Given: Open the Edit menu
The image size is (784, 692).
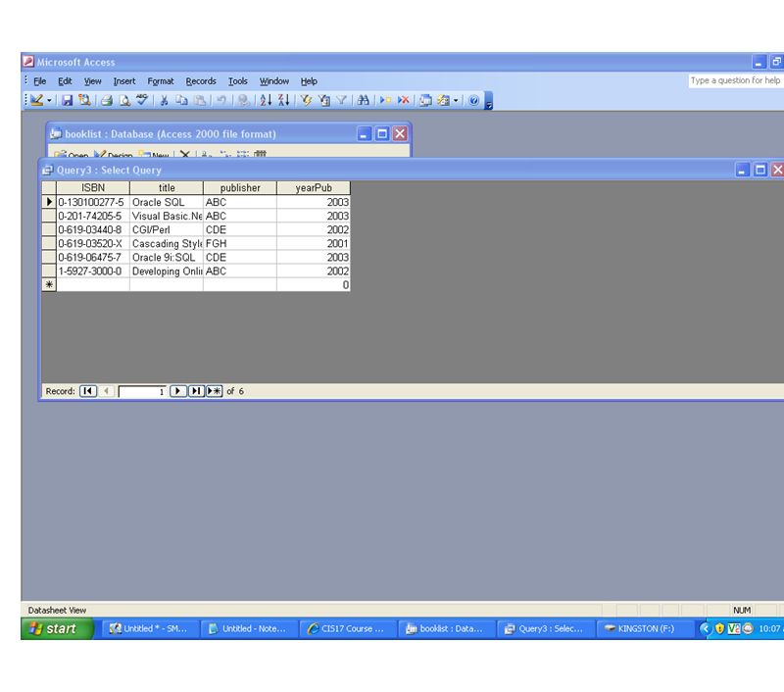Looking at the screenshot, I should click(x=65, y=81).
